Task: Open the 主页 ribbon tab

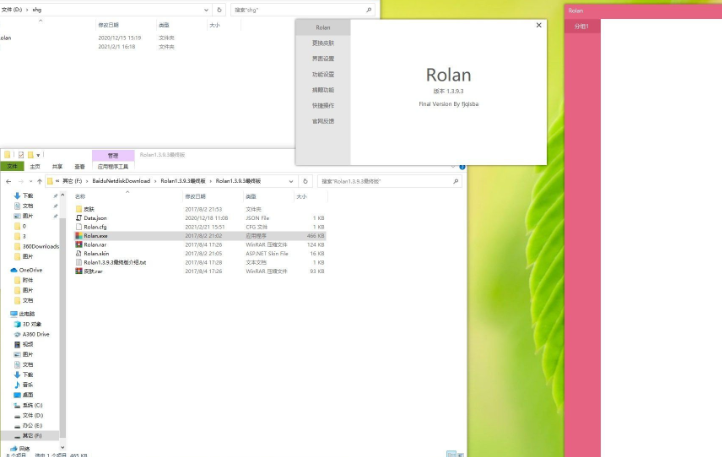Action: (35, 166)
